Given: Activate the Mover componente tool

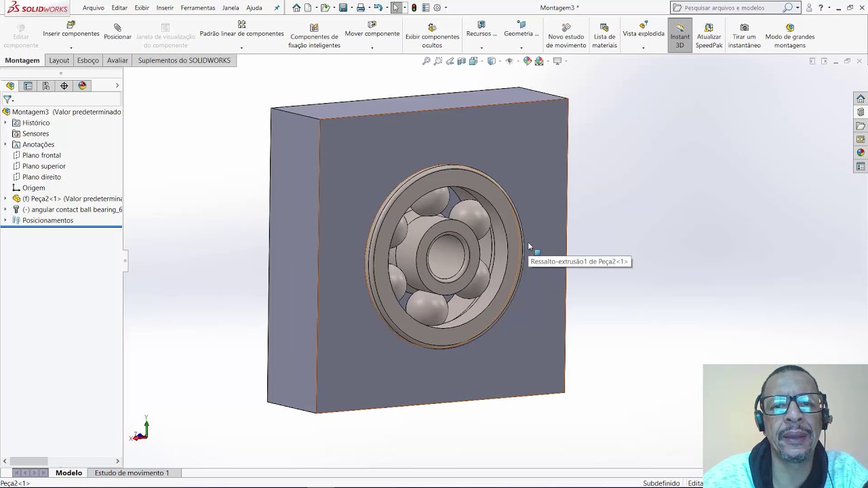Looking at the screenshot, I should pyautogui.click(x=372, y=30).
